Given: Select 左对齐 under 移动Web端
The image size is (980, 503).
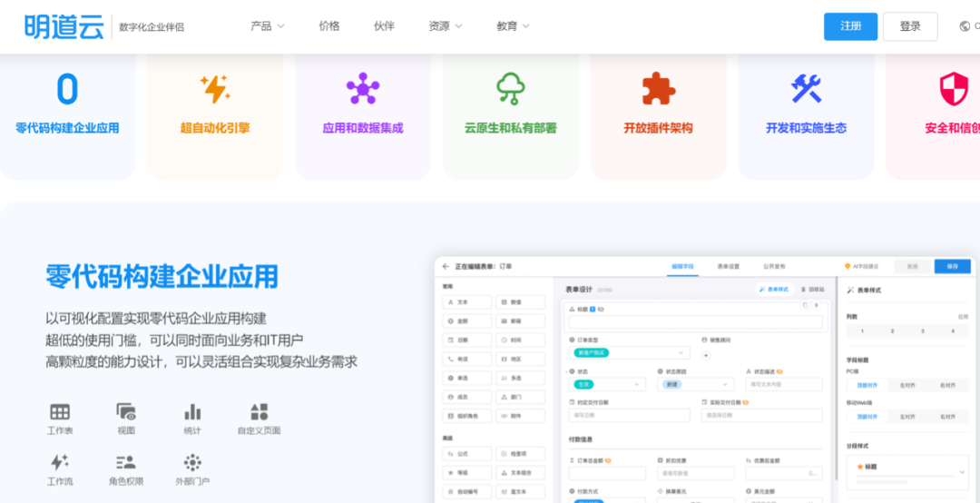Looking at the screenshot, I should point(907,417).
